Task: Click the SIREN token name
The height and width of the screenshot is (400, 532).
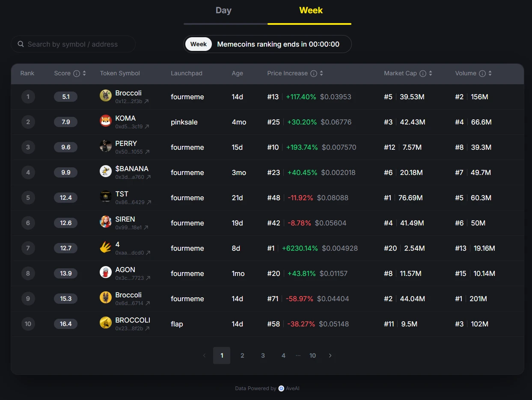Action: 125,219
